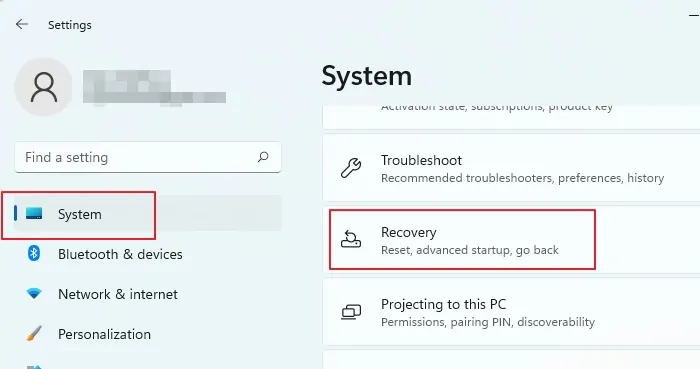
Task: Click the Settings window title text
Action: 70,25
